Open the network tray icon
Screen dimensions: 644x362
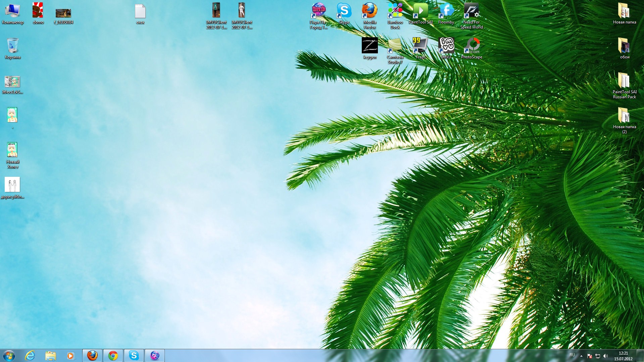click(x=598, y=356)
